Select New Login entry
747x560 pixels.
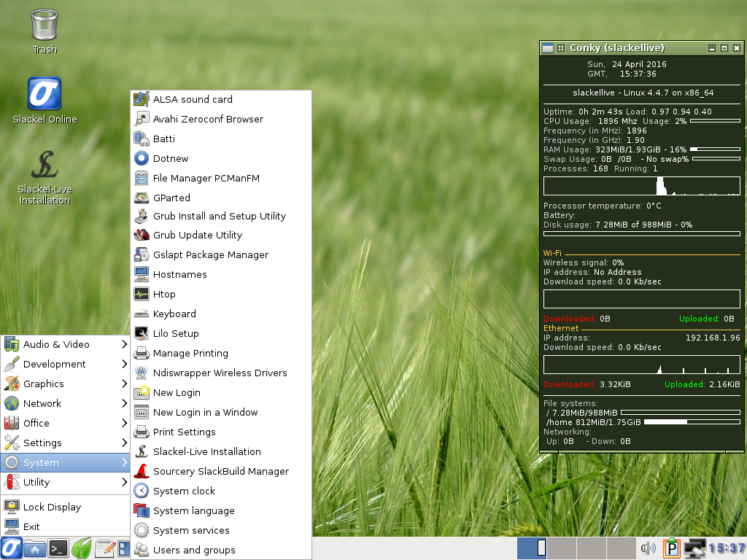tap(221, 393)
